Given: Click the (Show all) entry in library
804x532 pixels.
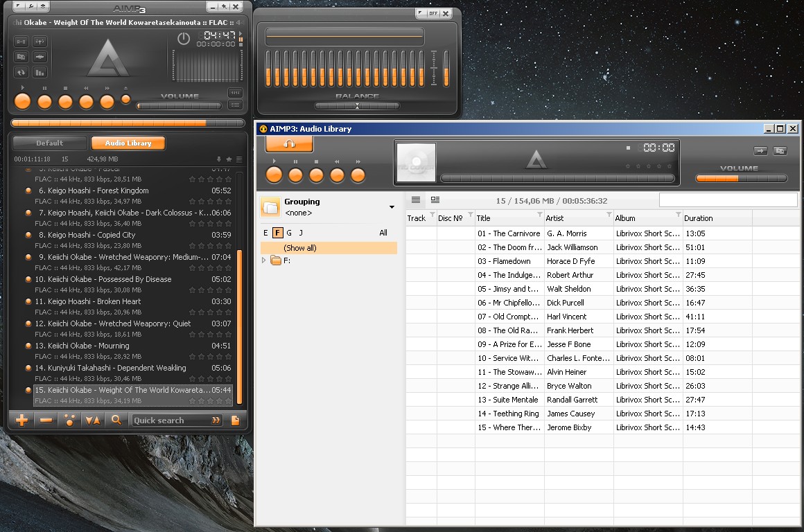Looking at the screenshot, I should coord(300,247).
